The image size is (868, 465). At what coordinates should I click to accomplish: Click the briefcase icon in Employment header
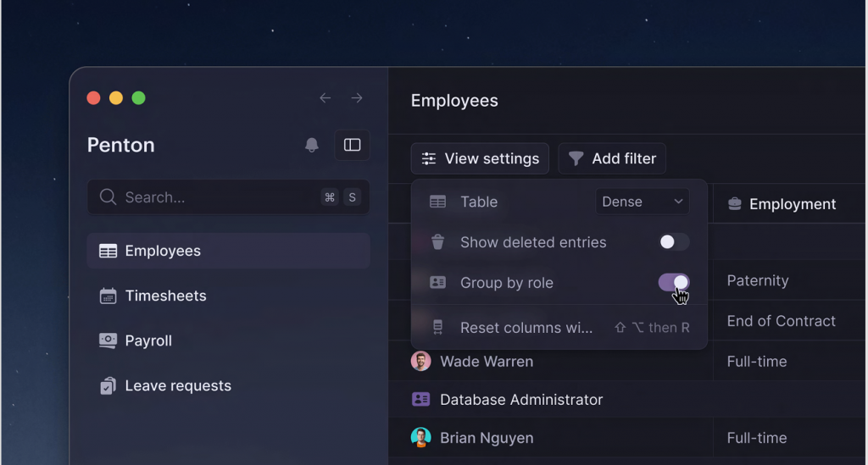pyautogui.click(x=735, y=204)
